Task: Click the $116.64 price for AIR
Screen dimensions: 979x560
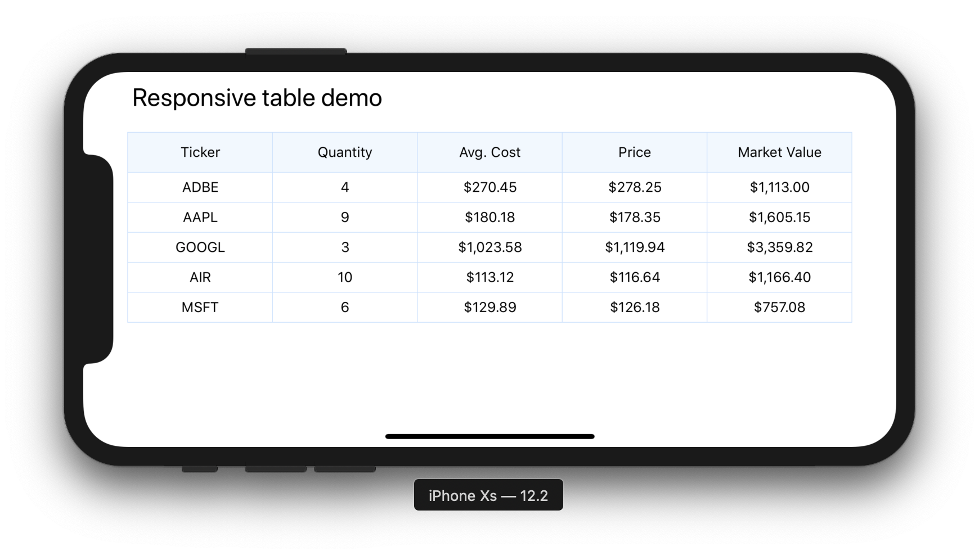Action: 634,277
